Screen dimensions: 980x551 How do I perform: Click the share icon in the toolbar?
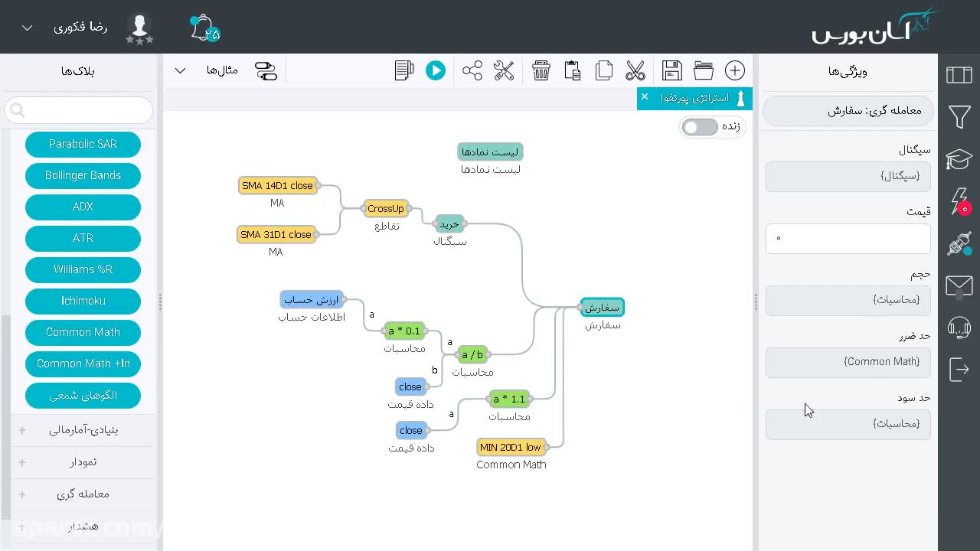coord(472,70)
